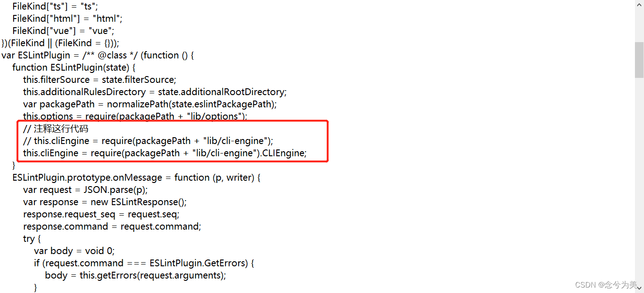Click the 'this.additionalRulesDirectory' line
The width and height of the screenshot is (644, 293).
(155, 92)
